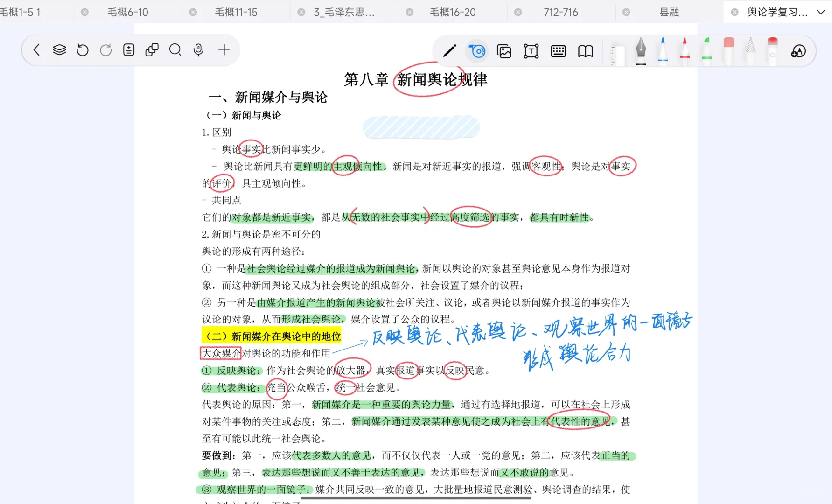The image size is (832, 504).
Task: Open the layers panel
Action: (60, 50)
